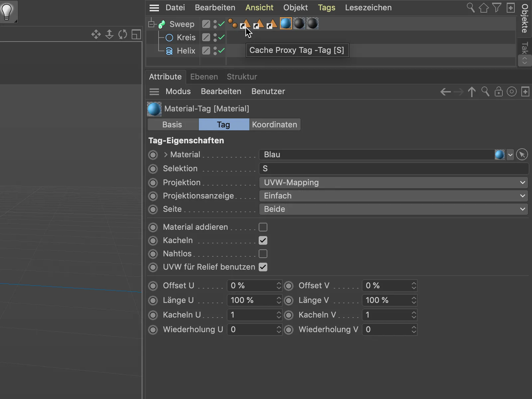Select the Kreis object in the tree
This screenshot has height=399, width=532.
186,38
